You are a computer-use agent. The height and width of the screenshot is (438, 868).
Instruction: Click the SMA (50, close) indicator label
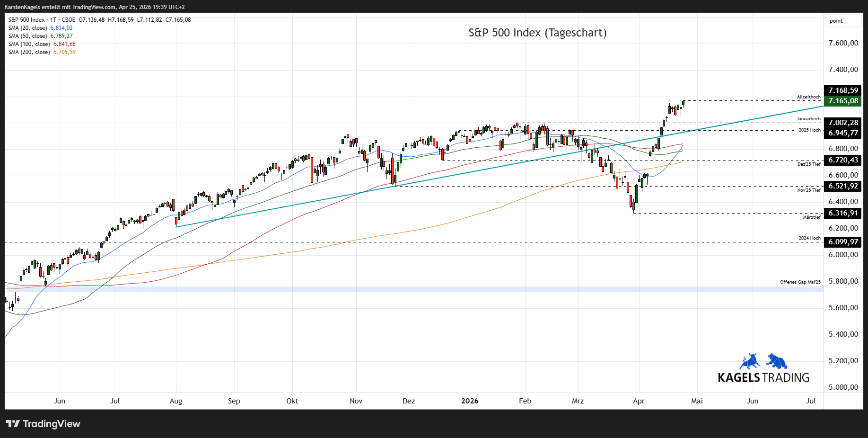tap(27, 36)
